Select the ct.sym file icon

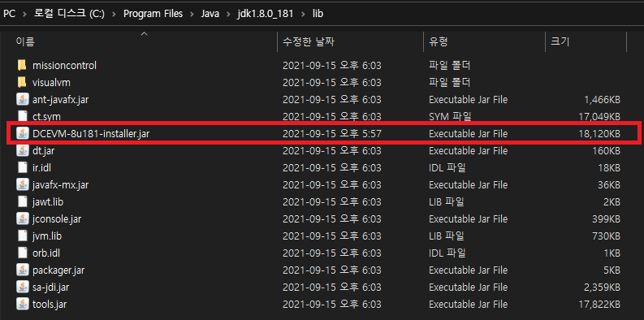click(22, 117)
